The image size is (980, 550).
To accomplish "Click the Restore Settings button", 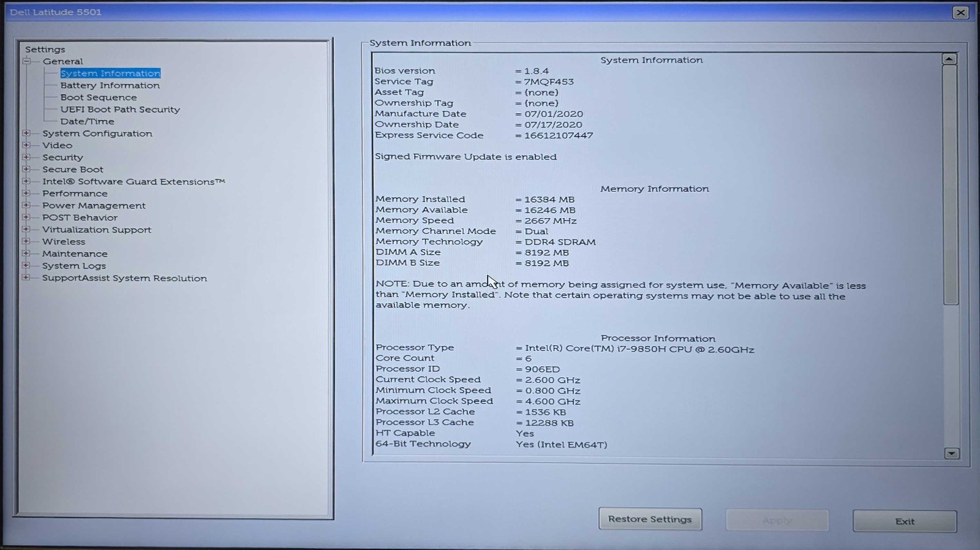I will tap(650, 519).
